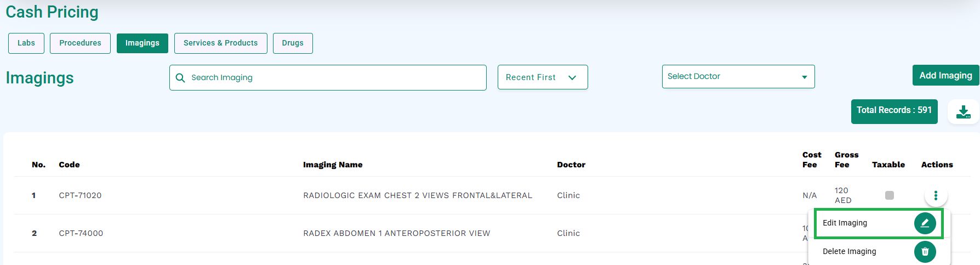Click the download records icon
This screenshot has width=980, height=265.
(x=964, y=111)
